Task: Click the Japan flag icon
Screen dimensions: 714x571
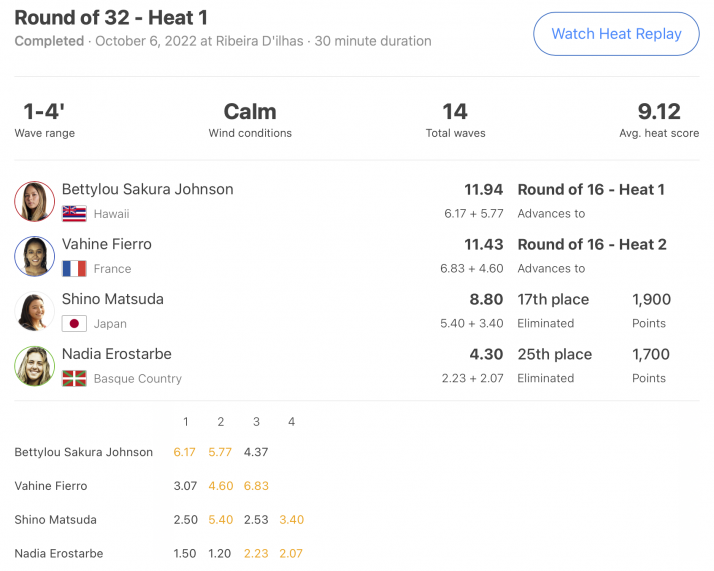Action: click(x=74, y=324)
